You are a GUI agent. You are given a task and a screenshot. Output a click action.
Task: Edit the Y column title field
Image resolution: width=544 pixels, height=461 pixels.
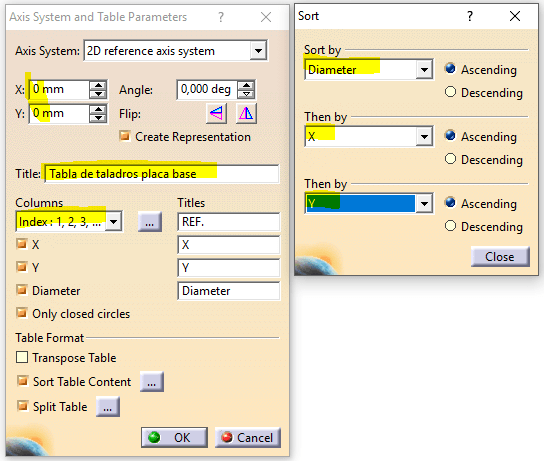229,268
